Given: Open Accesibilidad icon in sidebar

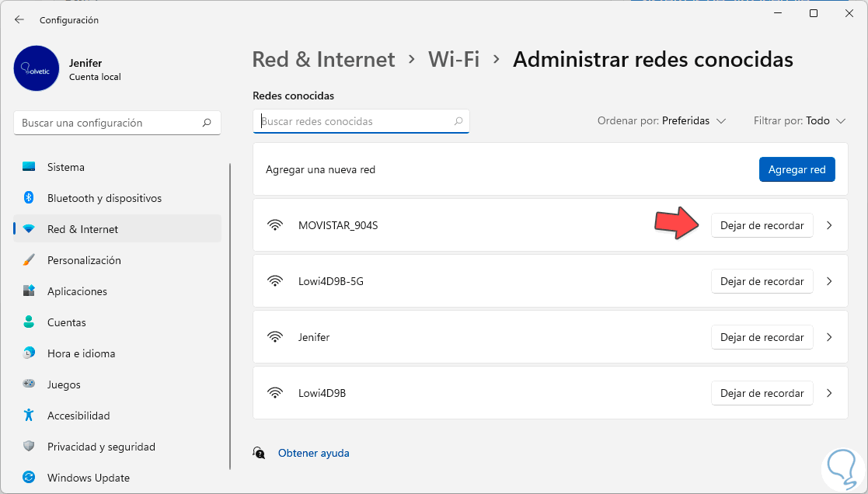Looking at the screenshot, I should click(x=29, y=416).
